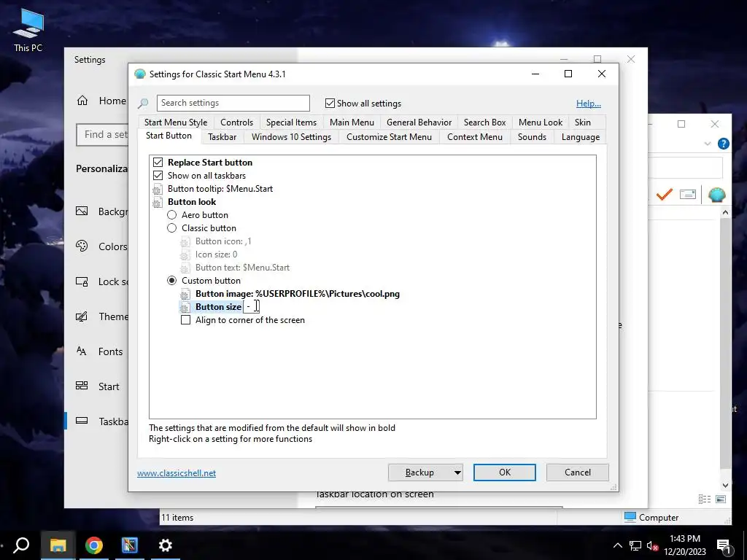Open the Language tab
The height and width of the screenshot is (560, 747).
click(580, 137)
